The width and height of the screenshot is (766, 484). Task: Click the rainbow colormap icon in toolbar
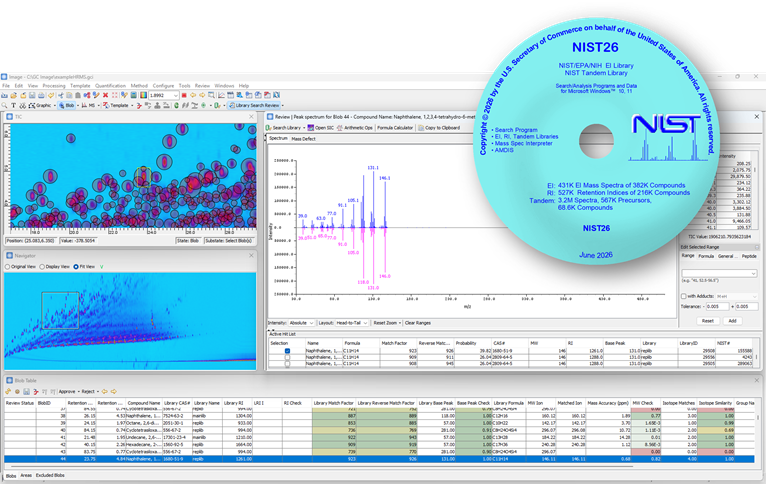click(x=143, y=95)
